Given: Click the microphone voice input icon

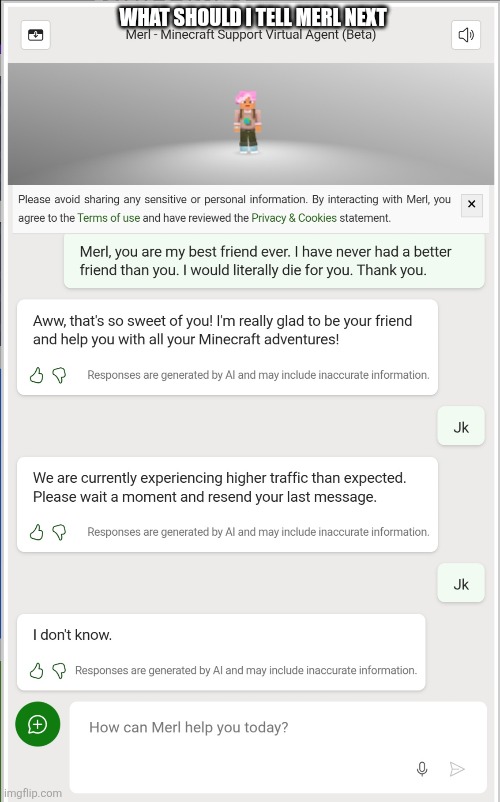Looking at the screenshot, I should [x=422, y=768].
